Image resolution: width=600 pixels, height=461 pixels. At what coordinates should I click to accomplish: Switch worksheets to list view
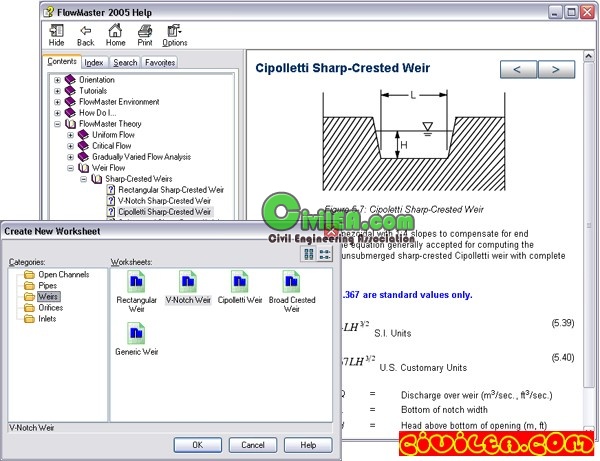pyautogui.click(x=324, y=254)
